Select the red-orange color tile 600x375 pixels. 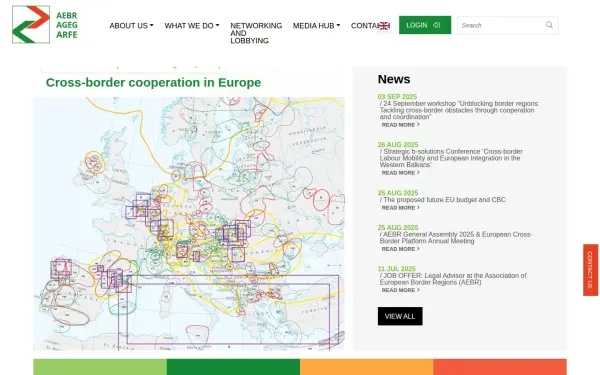click(x=500, y=367)
